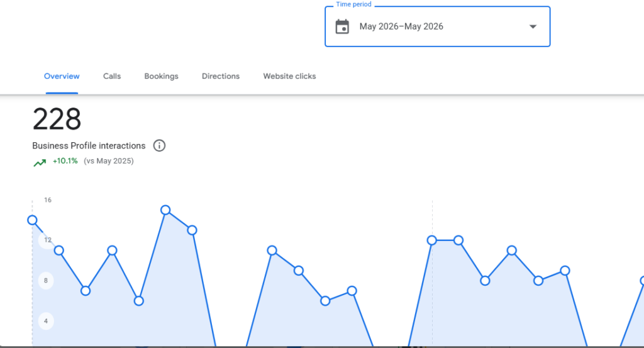Click the y-axis label 8
The width and height of the screenshot is (644, 348).
[x=45, y=281]
